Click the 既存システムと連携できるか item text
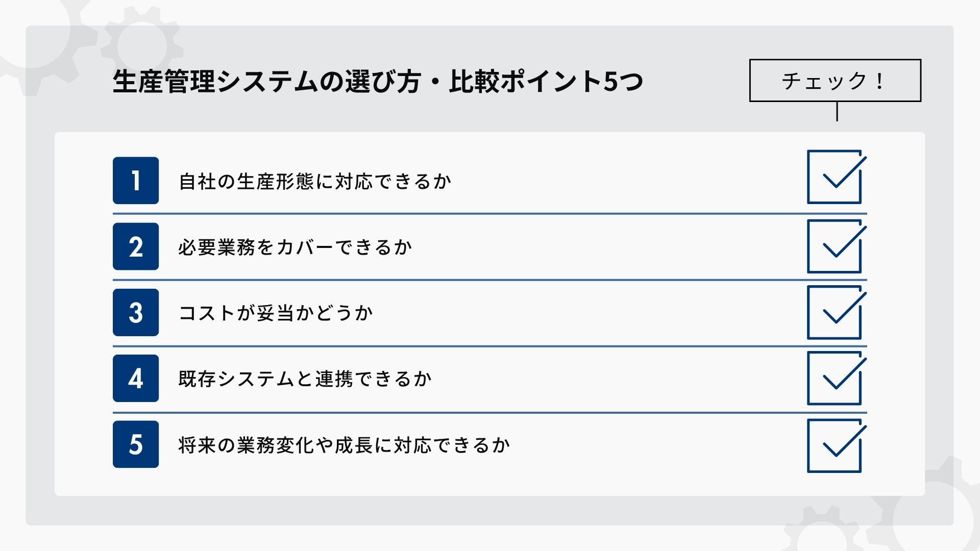This screenshot has width=980, height=551. 305,379
